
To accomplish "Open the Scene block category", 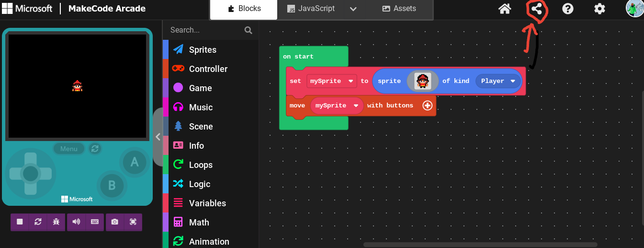I will click(x=211, y=127).
